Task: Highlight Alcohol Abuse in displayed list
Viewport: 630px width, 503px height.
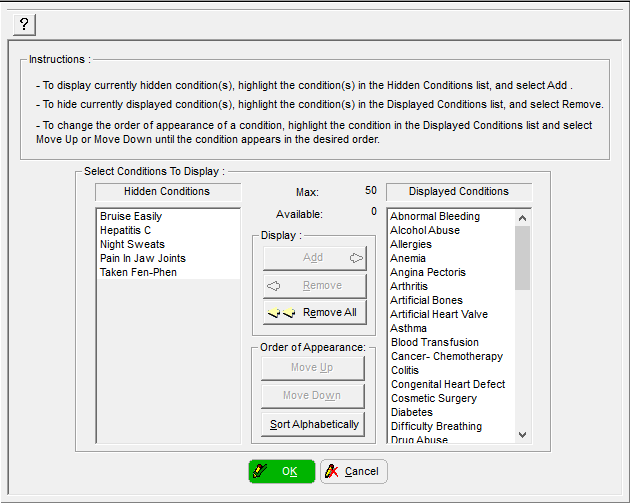Action: click(452, 230)
